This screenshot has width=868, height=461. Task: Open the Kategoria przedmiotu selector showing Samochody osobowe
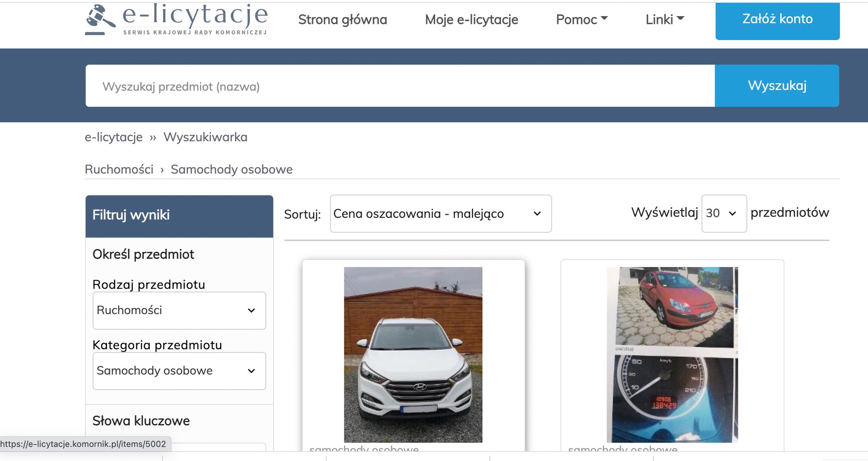(179, 370)
